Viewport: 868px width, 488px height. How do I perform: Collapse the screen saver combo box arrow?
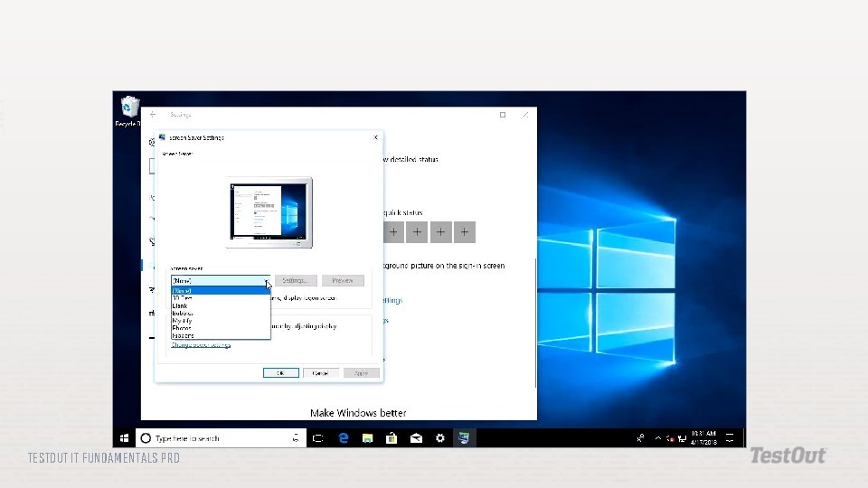267,281
